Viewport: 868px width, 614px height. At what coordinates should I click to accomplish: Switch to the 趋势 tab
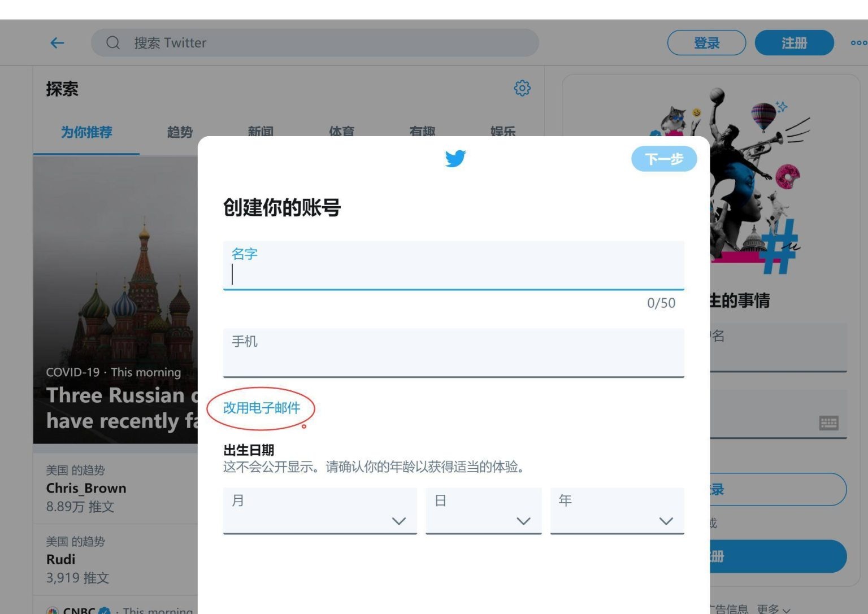(179, 133)
